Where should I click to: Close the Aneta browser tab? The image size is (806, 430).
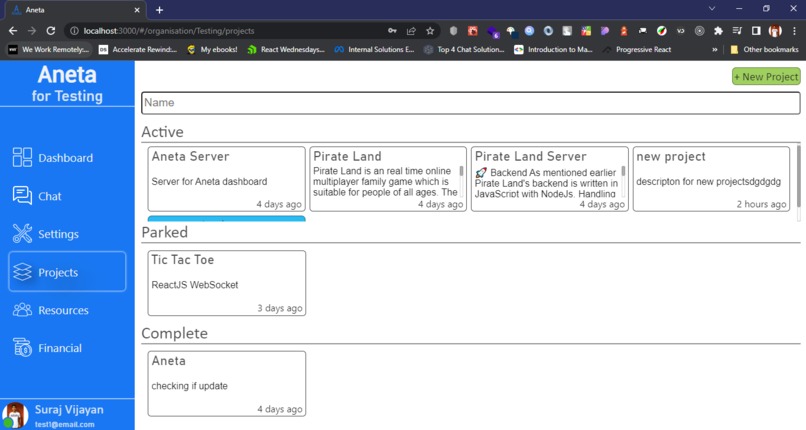coord(137,10)
